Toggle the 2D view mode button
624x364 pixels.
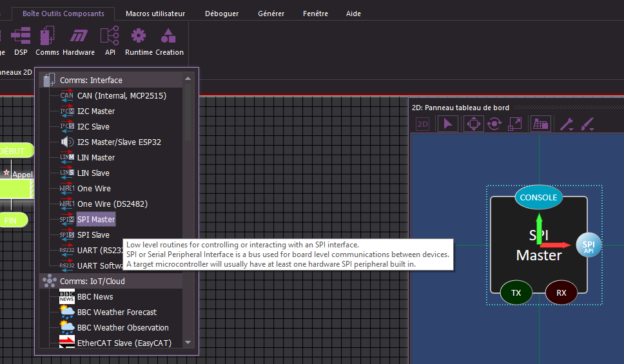(x=423, y=124)
